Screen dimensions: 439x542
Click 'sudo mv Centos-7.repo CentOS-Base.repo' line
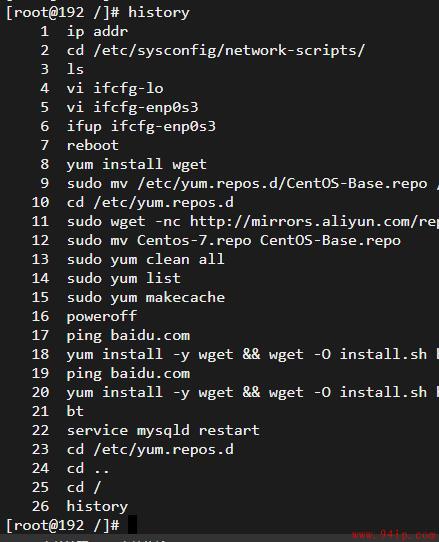[x=234, y=241]
